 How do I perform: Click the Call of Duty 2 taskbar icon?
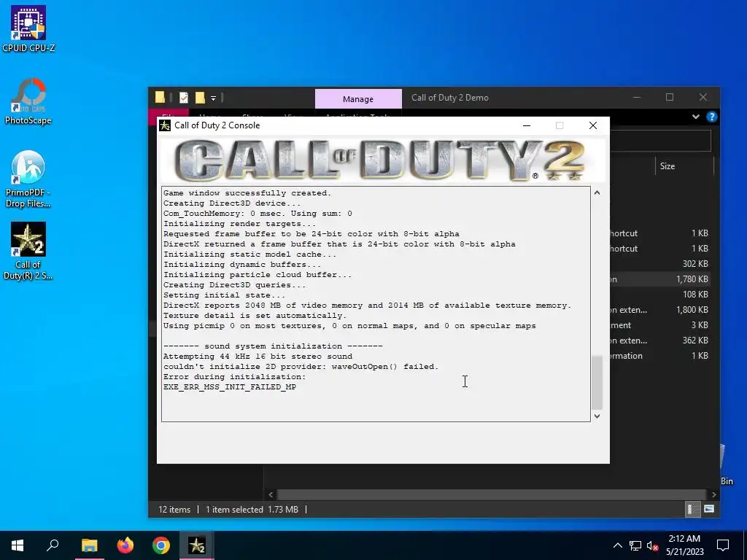pos(197,545)
